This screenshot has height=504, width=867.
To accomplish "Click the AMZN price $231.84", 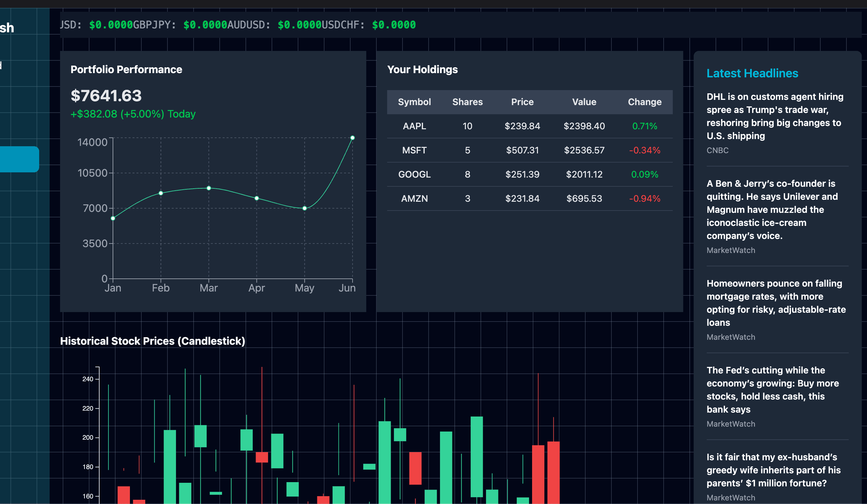I will pyautogui.click(x=522, y=198).
